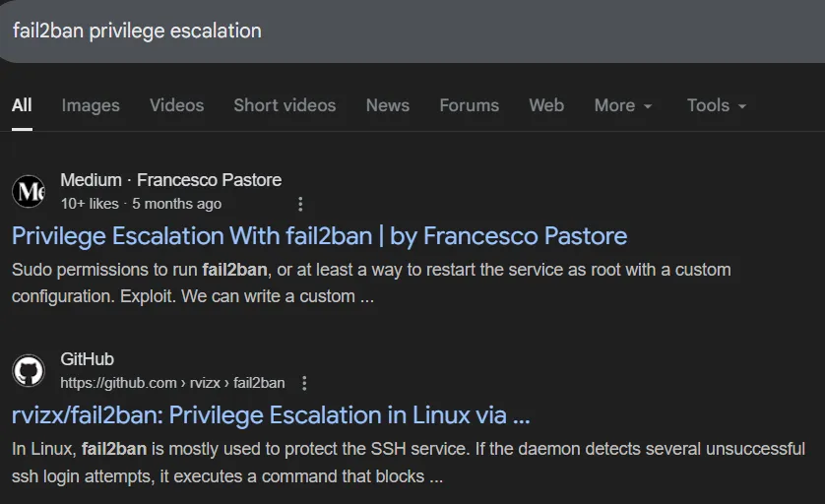Viewport: 825px width, 504px height.
Task: Go to the News tab
Action: 387,105
